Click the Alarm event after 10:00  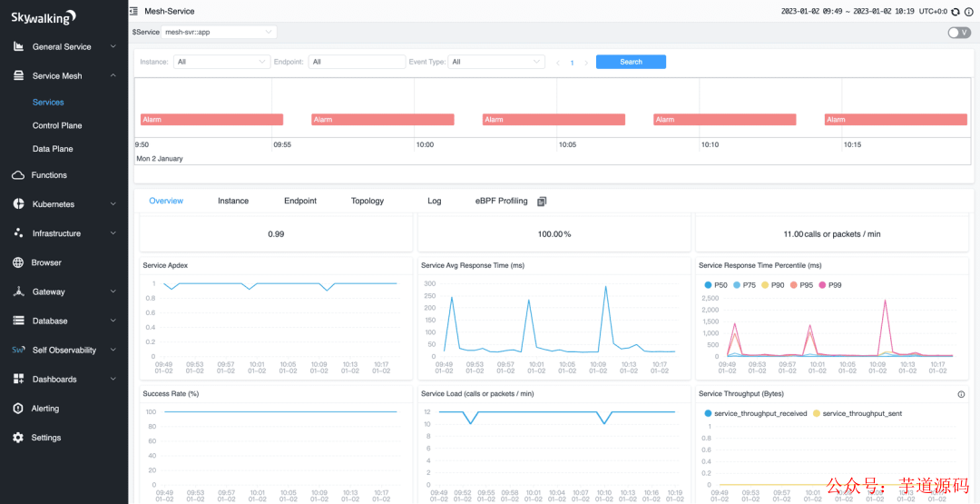click(554, 120)
